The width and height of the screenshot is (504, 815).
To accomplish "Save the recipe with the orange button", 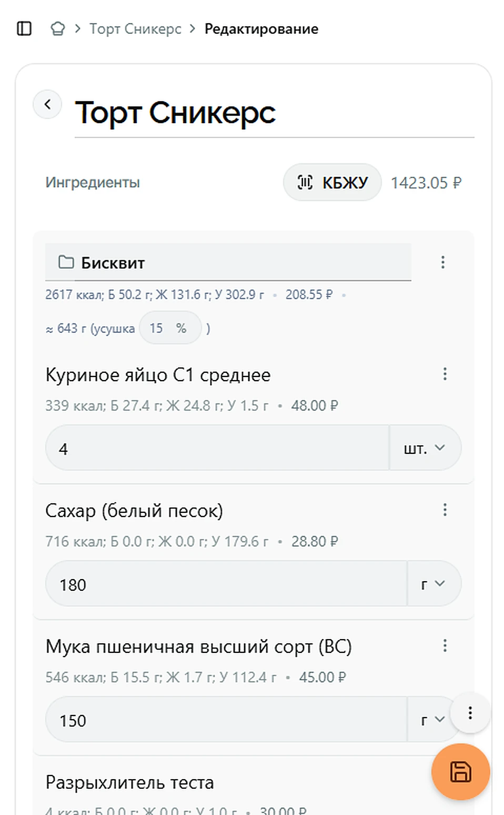I will coord(461,772).
